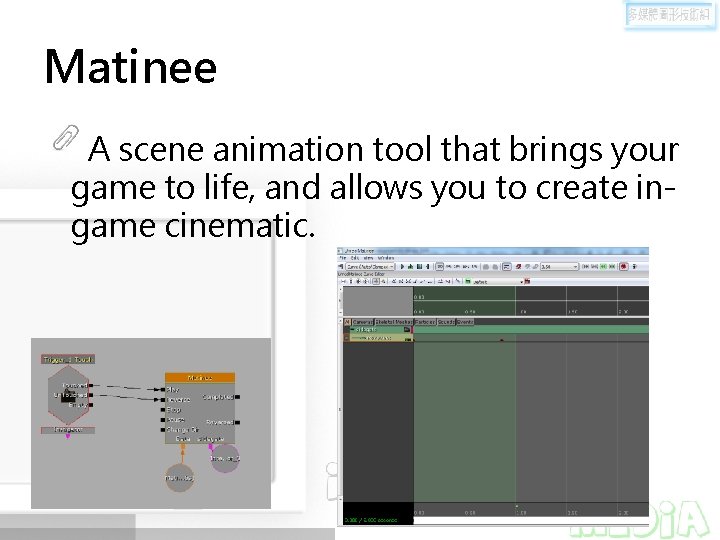Click the first curve editor toolbar icon
Viewport: 720px width, 540px height.
tap(343, 281)
